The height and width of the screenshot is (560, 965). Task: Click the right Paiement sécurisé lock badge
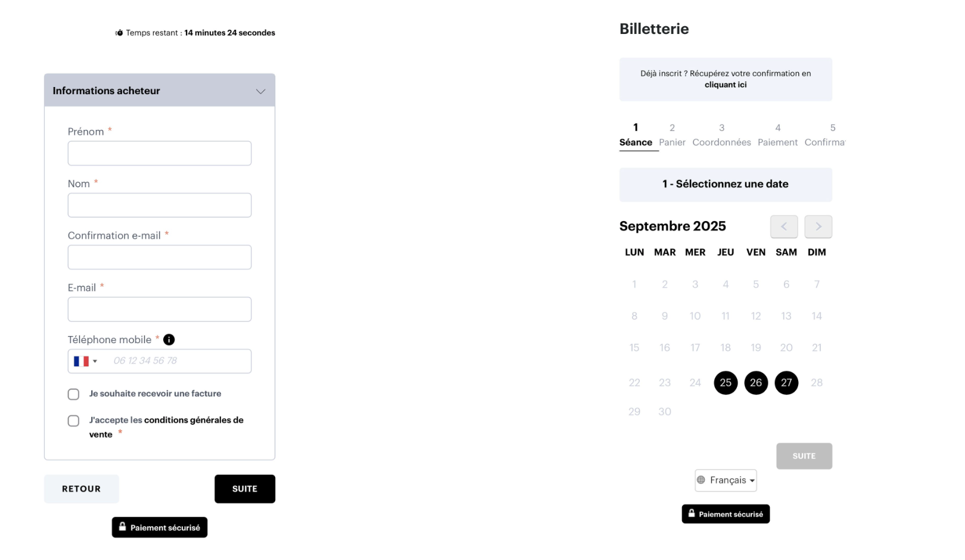[726, 514]
